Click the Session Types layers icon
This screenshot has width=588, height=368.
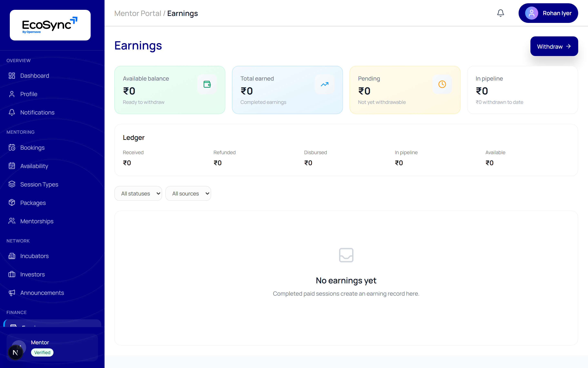12,184
